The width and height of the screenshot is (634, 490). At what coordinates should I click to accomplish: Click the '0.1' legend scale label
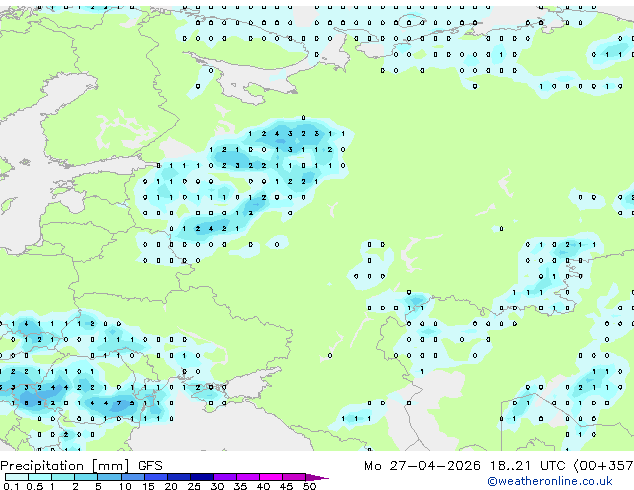(x=11, y=486)
